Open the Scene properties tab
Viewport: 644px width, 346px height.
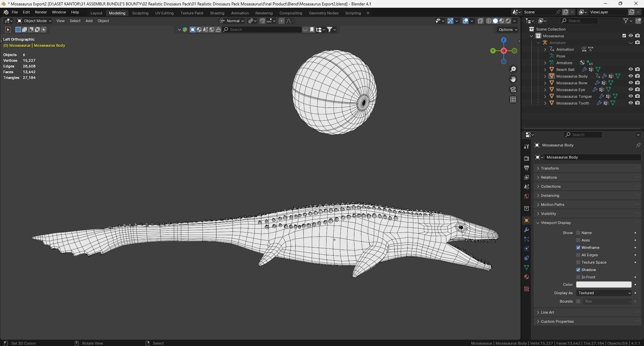coord(526,186)
